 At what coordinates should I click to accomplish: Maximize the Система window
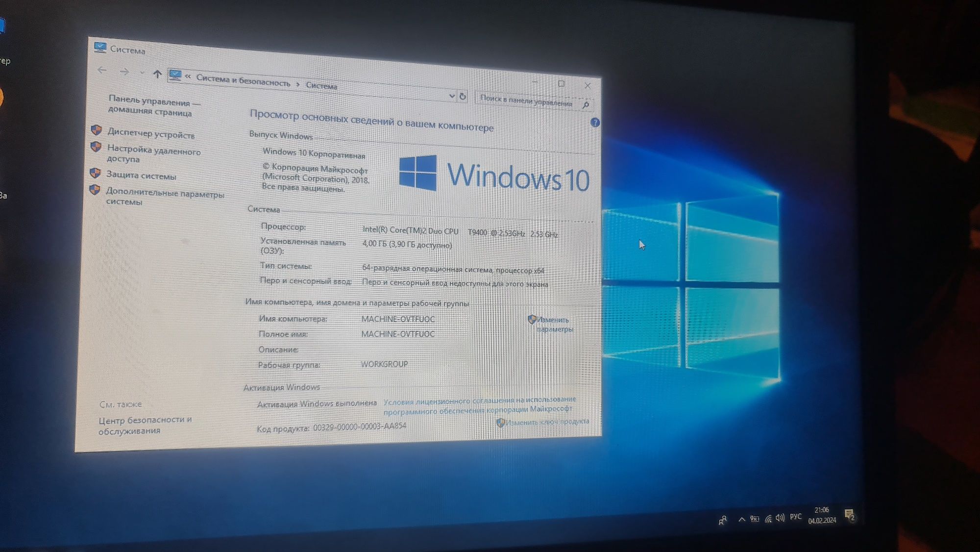[x=561, y=83]
